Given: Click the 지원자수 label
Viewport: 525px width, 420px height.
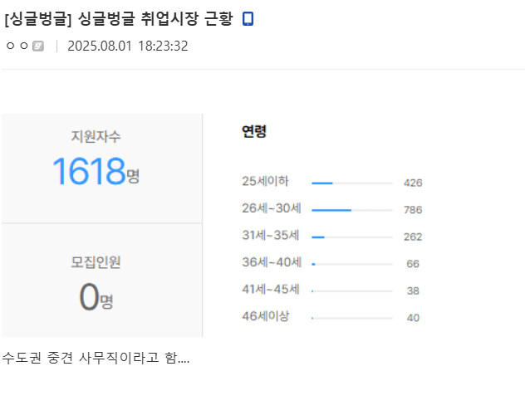Looking at the screenshot, I should point(96,137).
